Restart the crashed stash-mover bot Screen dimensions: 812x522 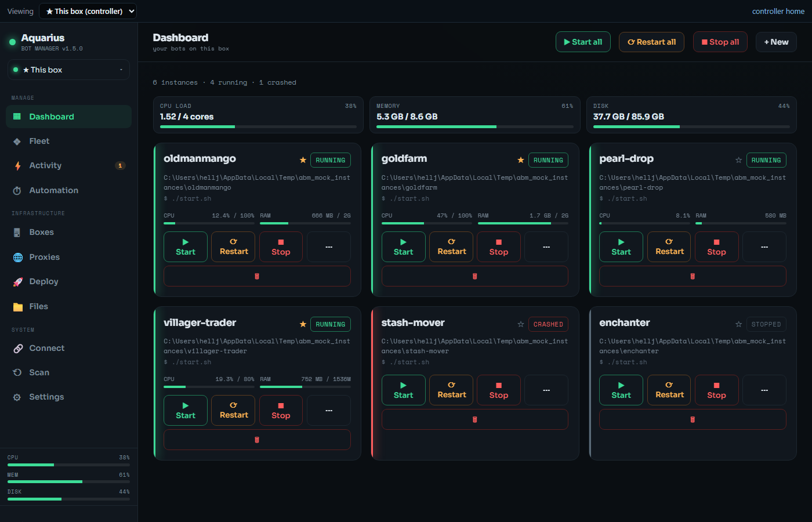pyautogui.click(x=452, y=390)
